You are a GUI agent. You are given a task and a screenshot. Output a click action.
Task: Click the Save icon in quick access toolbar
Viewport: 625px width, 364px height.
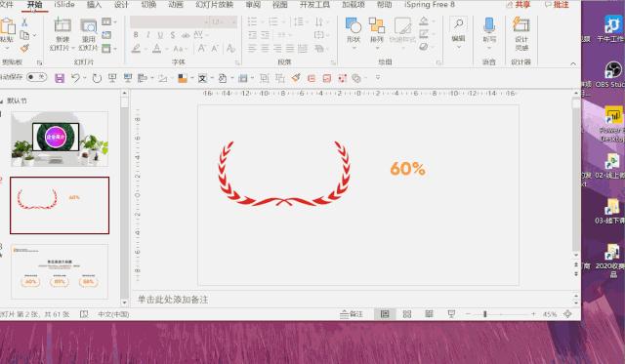pos(60,78)
